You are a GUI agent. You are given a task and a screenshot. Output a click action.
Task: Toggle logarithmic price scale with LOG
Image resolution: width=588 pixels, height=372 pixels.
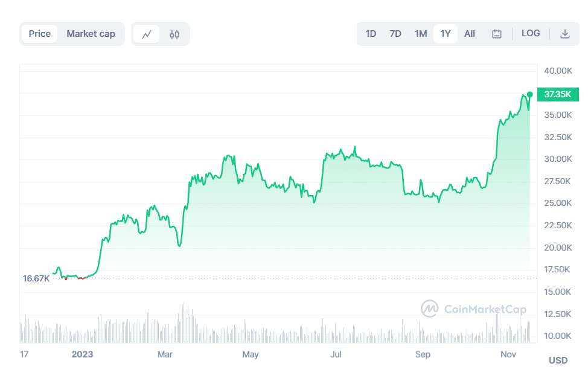531,33
